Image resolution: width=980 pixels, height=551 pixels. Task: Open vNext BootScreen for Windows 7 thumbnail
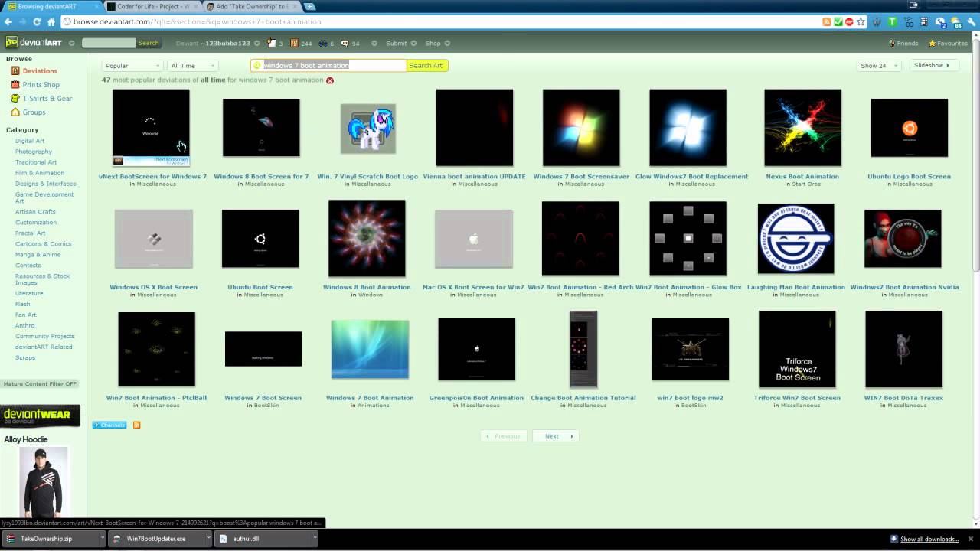(151, 128)
